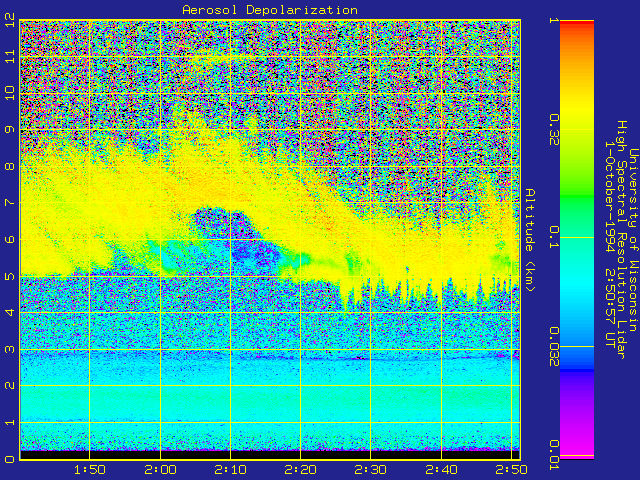Screen dimensions: 640x480
Task: Click the dark blue dome-shaped gap near 6.5 km
Action: pos(222,222)
